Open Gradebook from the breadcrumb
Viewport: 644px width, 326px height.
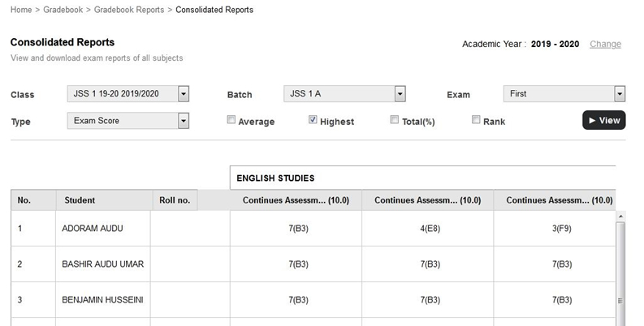coord(63,10)
